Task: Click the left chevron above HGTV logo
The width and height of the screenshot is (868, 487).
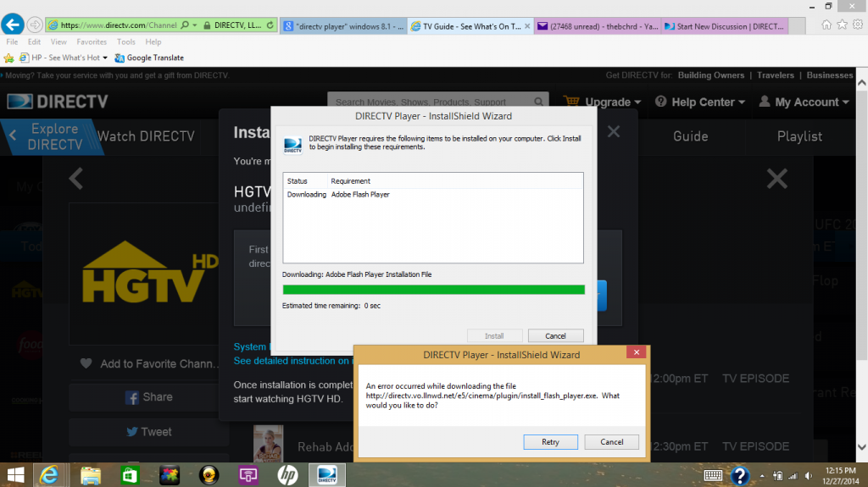Action: pos(75,178)
